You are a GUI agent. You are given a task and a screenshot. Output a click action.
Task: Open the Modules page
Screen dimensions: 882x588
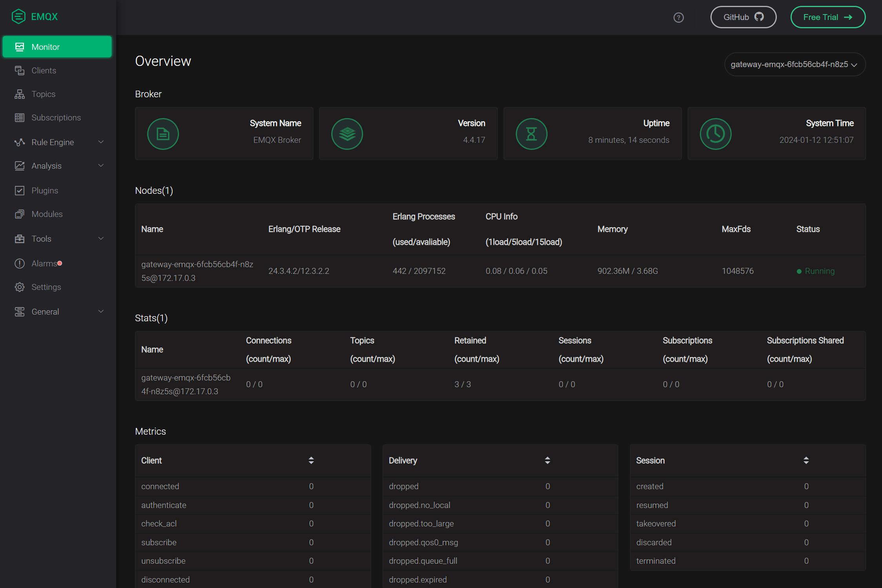pyautogui.click(x=57, y=214)
